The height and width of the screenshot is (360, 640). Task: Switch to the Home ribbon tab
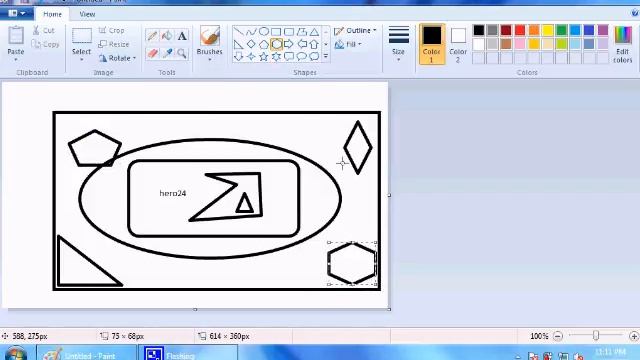(52, 14)
